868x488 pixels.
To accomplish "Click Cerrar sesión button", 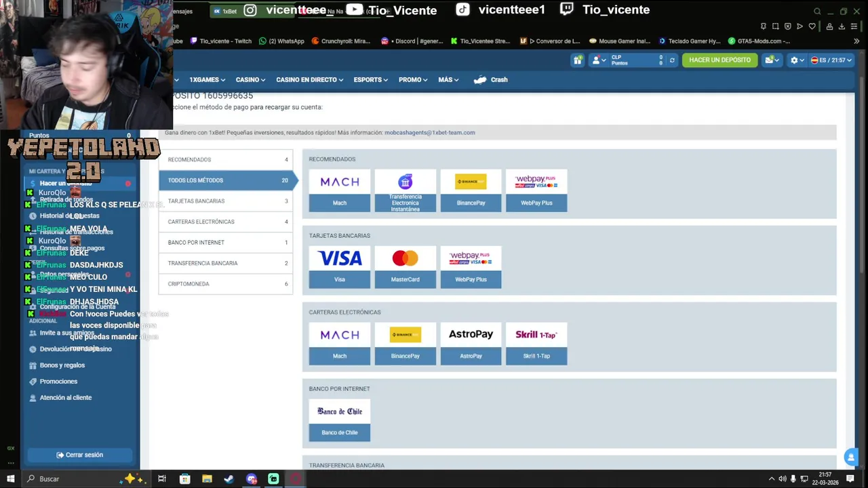I will coord(80,455).
